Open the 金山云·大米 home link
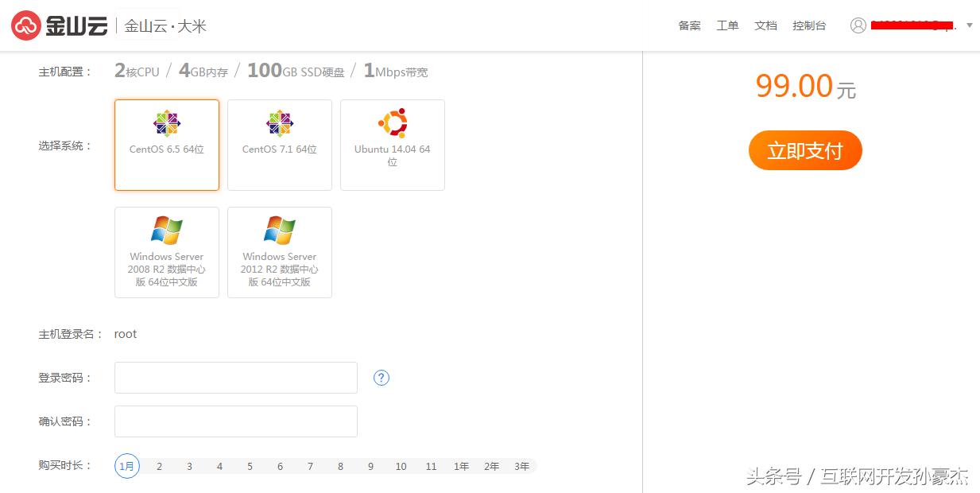This screenshot has width=980, height=493. (x=165, y=26)
